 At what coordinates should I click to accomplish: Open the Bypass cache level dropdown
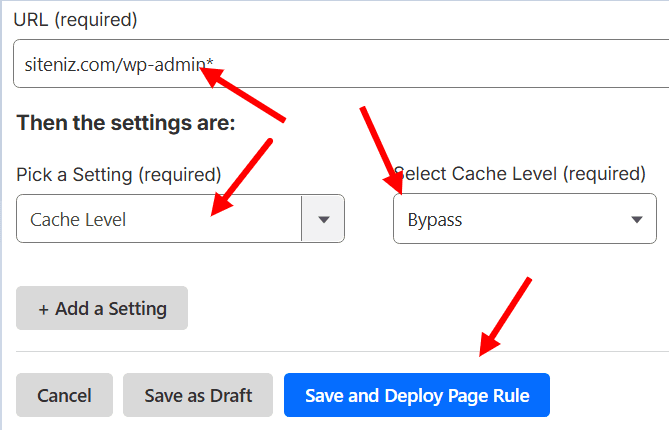[x=525, y=219]
